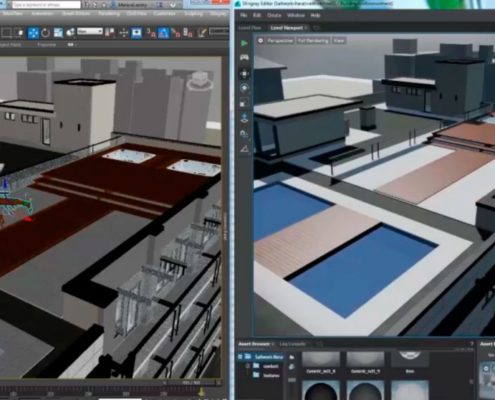Viewport: 495px width, 400px height.
Task: Click the 3ds Max keyword search field
Action: click(46, 5)
